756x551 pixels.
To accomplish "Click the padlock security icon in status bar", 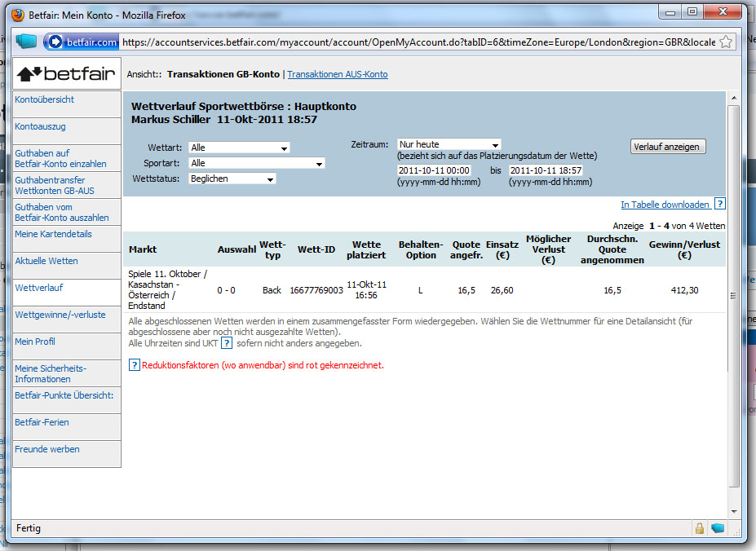I will point(699,528).
